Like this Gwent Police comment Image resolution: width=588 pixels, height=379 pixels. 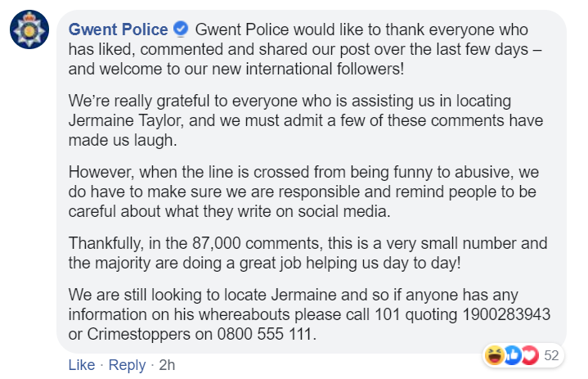[x=82, y=365]
